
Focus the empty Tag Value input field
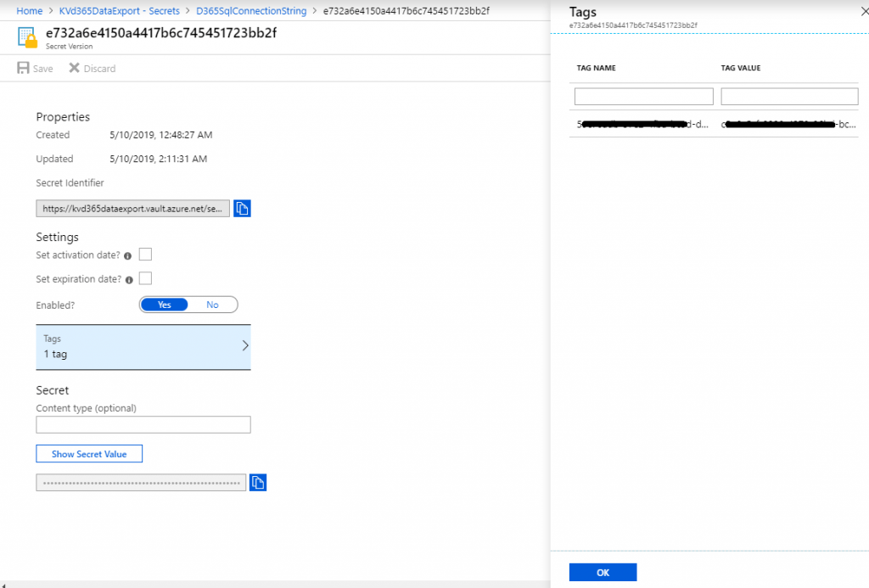(x=790, y=97)
